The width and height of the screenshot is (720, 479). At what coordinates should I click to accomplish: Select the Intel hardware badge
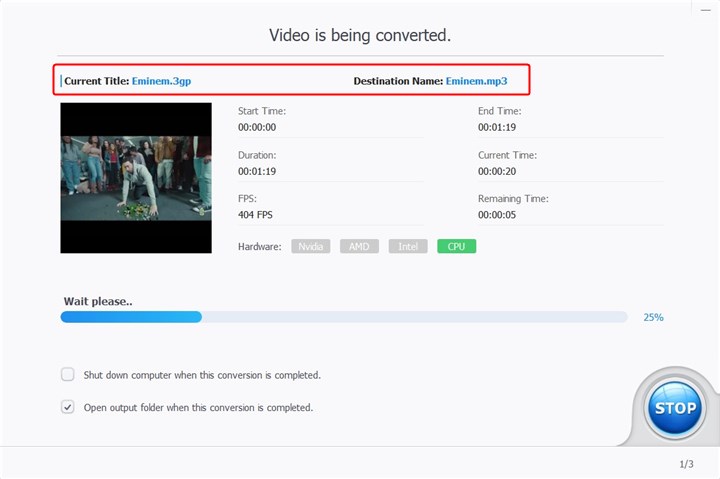point(408,246)
